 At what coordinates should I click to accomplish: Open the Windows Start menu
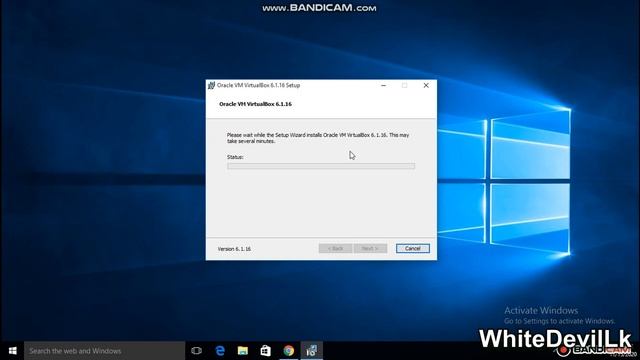point(12,351)
